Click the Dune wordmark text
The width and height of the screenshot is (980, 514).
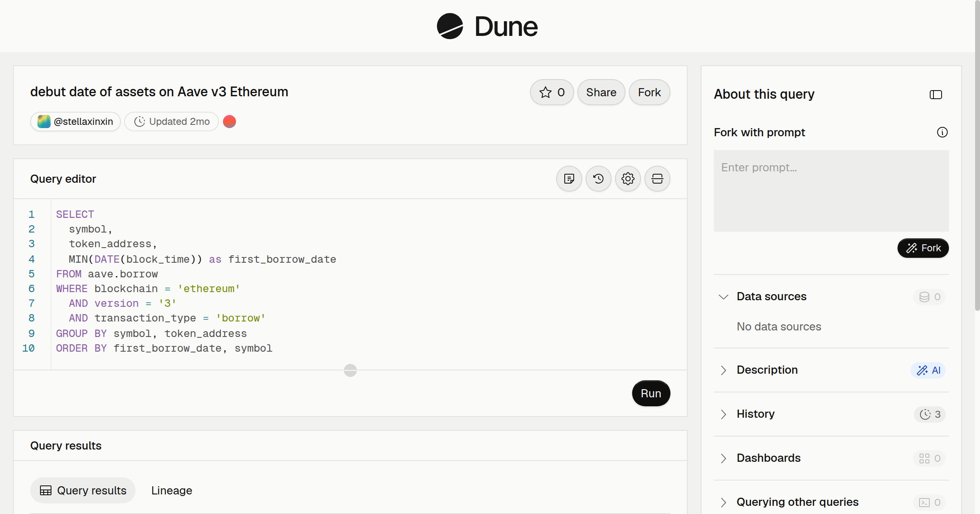(506, 27)
